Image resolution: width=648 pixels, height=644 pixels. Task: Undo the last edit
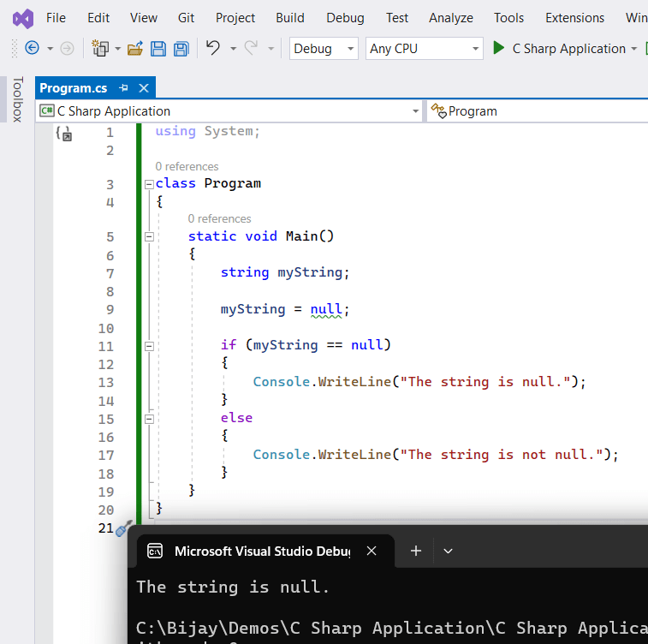[213, 48]
